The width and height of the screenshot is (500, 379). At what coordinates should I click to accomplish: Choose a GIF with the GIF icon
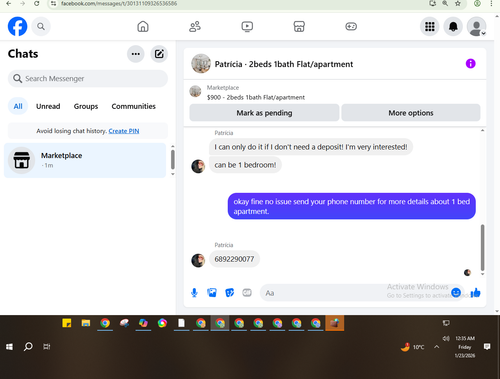[x=247, y=293]
